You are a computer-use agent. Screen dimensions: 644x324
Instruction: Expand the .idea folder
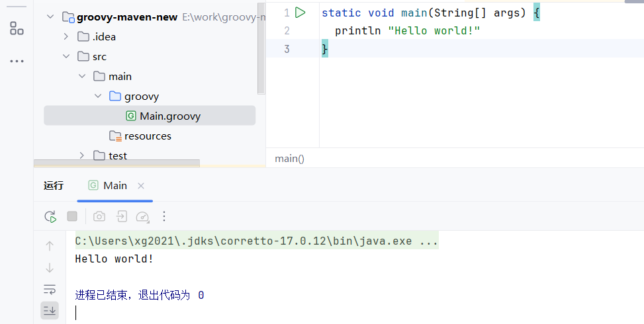pyautogui.click(x=66, y=37)
